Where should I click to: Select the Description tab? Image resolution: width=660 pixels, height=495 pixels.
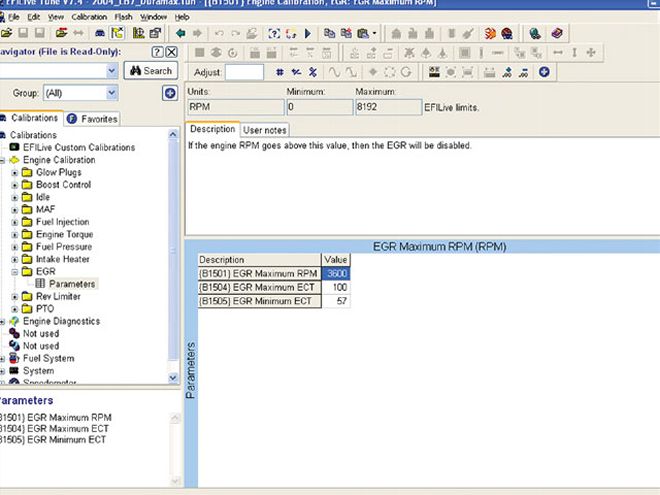click(x=213, y=129)
